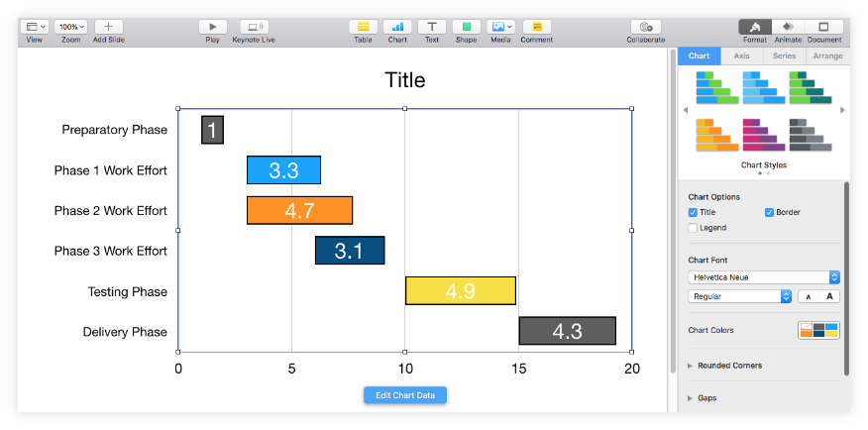Open the Helvetica Neue font dropdown
The width and height of the screenshot is (868, 430).
coord(764,277)
